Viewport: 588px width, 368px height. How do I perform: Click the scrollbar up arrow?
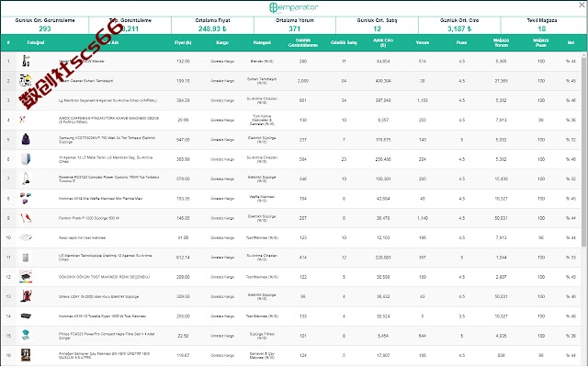click(x=584, y=55)
